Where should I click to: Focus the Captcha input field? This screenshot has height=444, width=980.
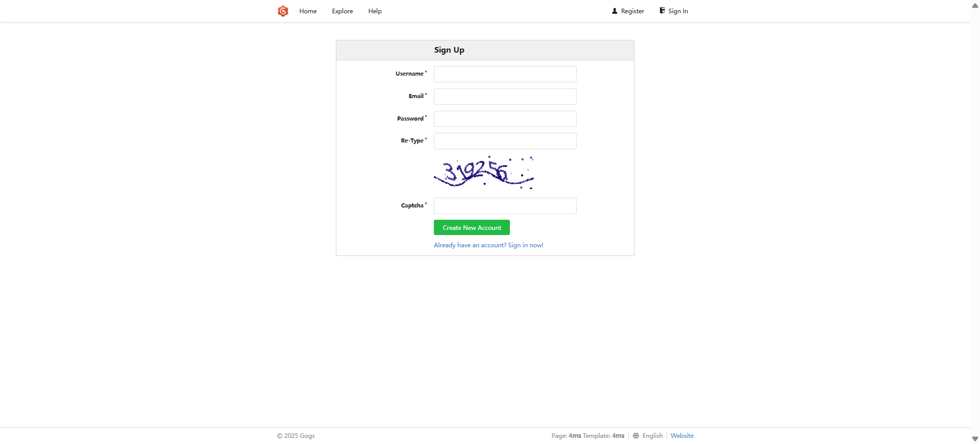coord(505,206)
